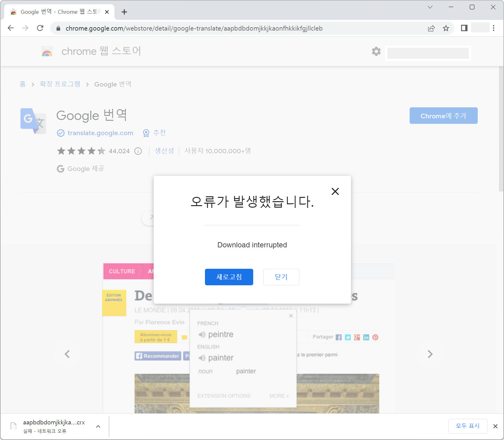
Task: Show next screenshot with right arrow
Action: [430, 354]
